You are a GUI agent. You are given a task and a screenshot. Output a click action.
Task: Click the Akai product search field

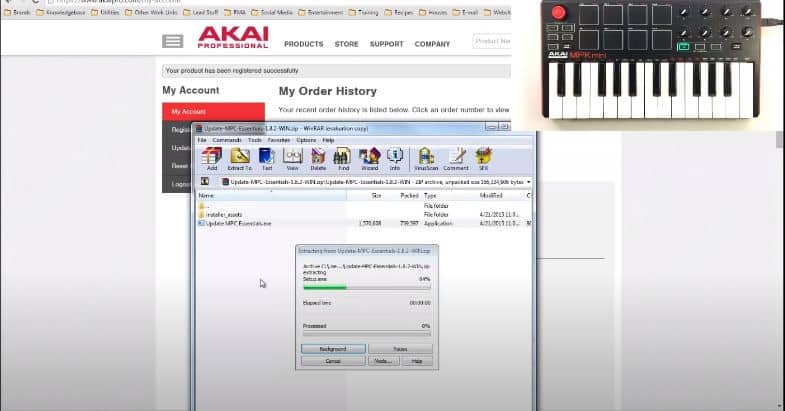(x=491, y=41)
